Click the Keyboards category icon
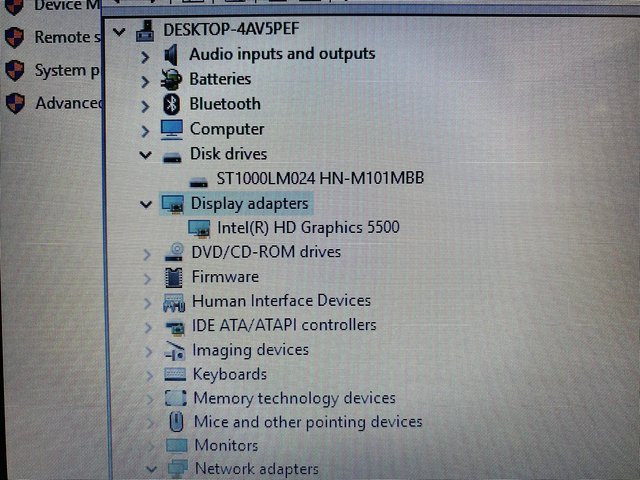640x480 pixels. [175, 374]
